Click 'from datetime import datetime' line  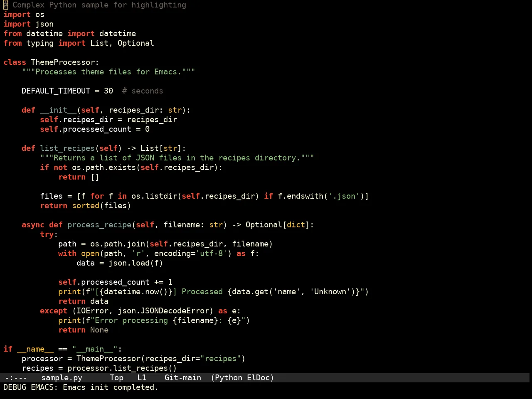(x=70, y=34)
